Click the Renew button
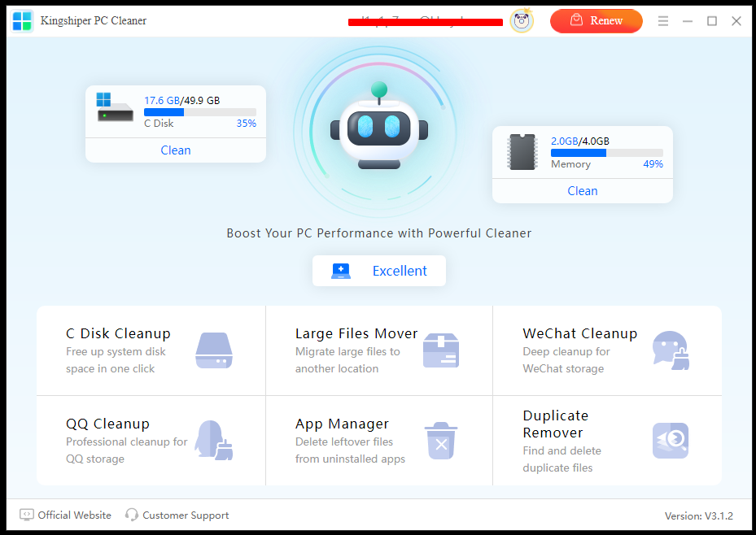Viewport: 756px width, 535px height. [596, 20]
